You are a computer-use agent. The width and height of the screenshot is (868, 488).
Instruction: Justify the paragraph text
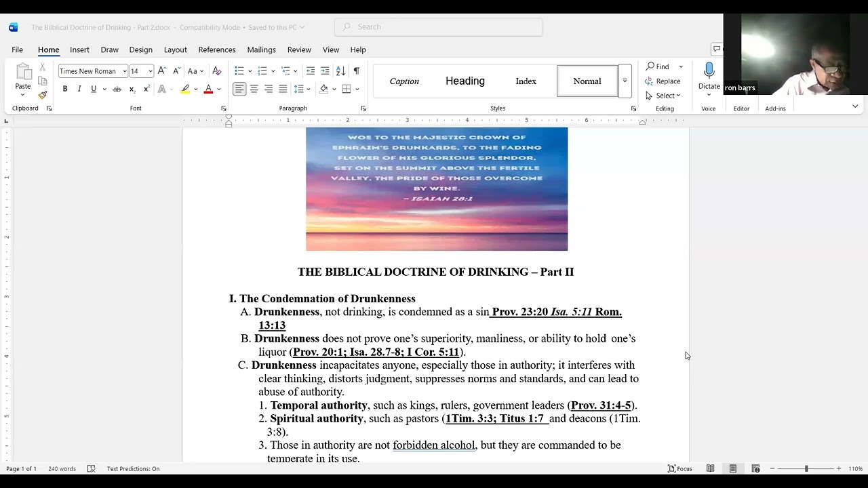point(283,89)
